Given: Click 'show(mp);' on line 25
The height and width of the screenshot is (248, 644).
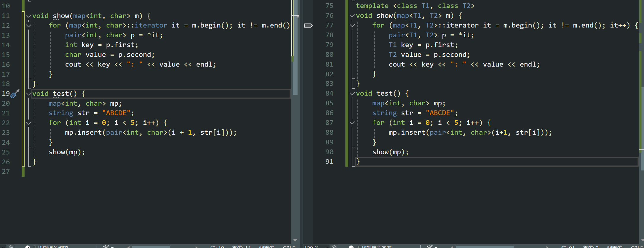Looking at the screenshot, I should [67, 152].
